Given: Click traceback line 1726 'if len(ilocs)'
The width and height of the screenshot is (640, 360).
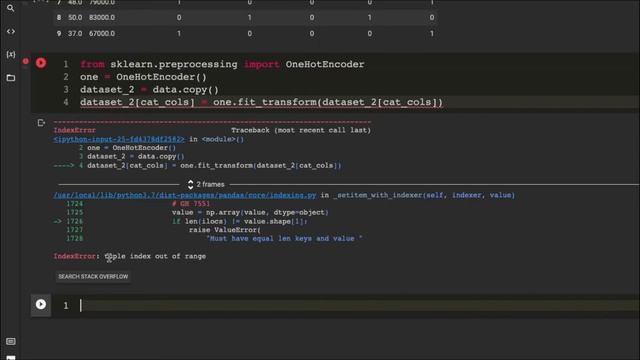Looking at the screenshot, I should (x=240, y=221).
